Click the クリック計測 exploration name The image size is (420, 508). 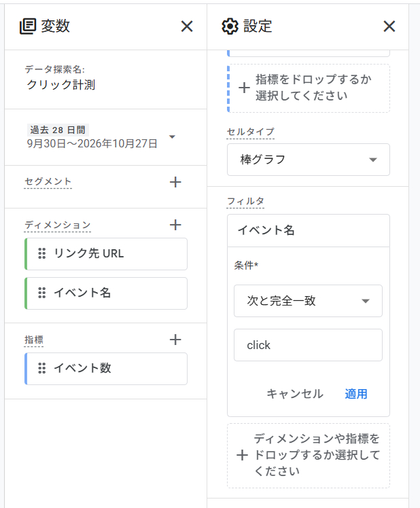61,85
